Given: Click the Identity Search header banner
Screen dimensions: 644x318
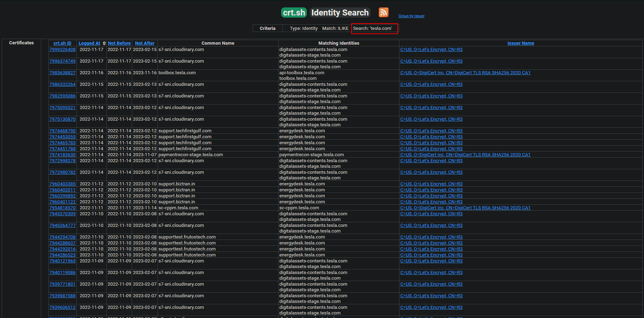Looking at the screenshot, I should [340, 12].
